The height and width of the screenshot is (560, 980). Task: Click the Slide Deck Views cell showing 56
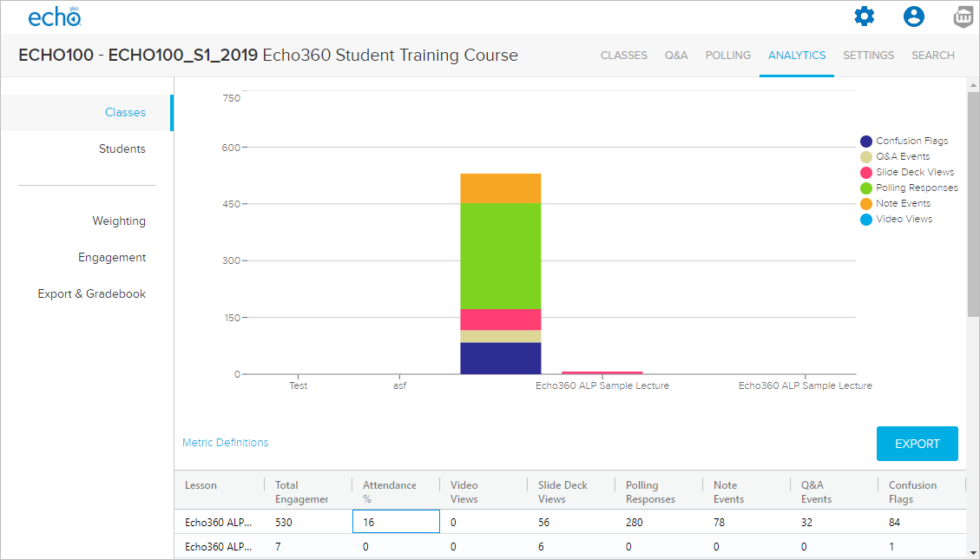571,522
